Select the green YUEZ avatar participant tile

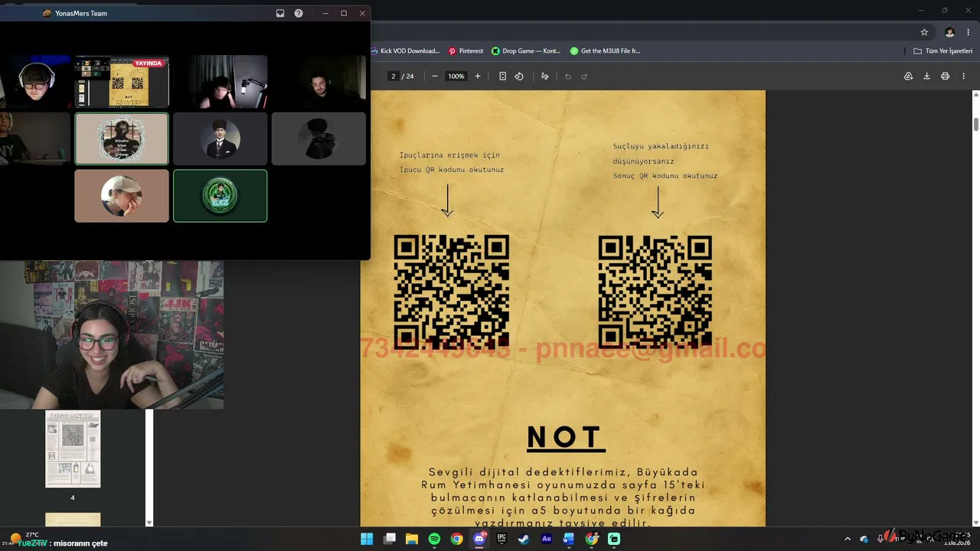tap(220, 196)
